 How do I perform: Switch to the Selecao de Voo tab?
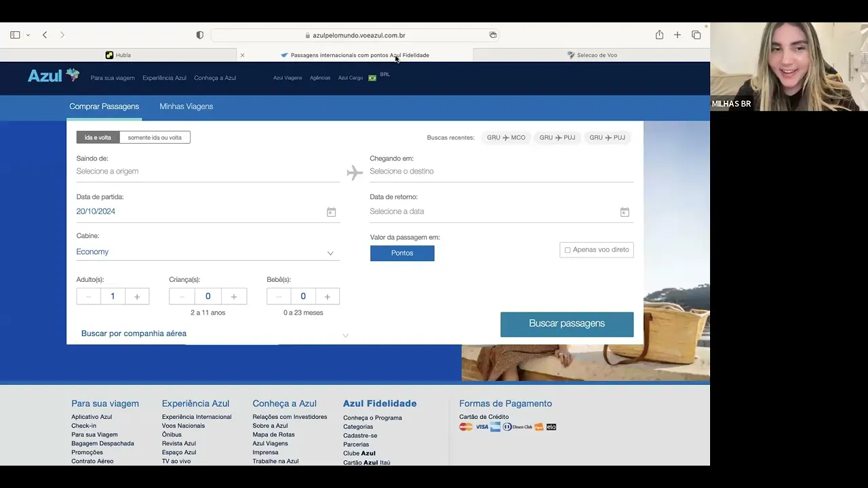(x=592, y=55)
